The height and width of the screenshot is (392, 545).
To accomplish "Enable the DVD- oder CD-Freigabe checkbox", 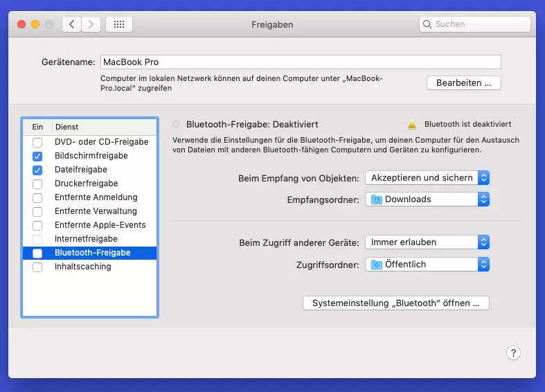I will [x=37, y=143].
